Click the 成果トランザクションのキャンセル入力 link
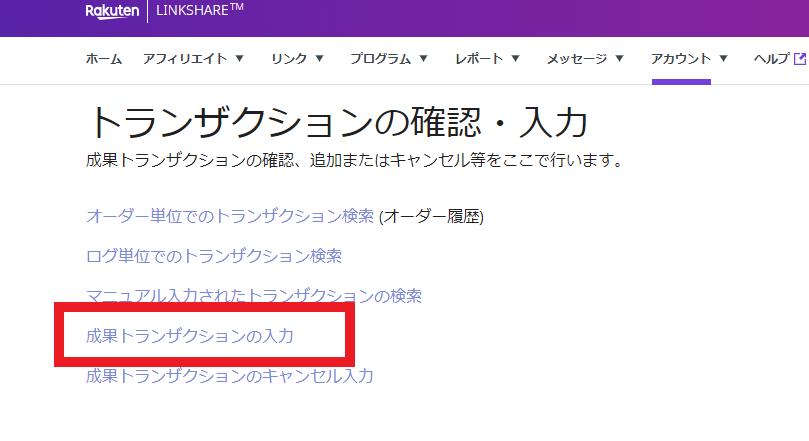This screenshot has height=441, width=809. [230, 377]
